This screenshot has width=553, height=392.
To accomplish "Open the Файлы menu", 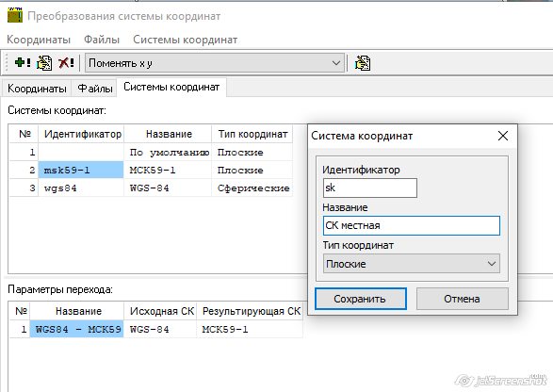I will coord(102,40).
